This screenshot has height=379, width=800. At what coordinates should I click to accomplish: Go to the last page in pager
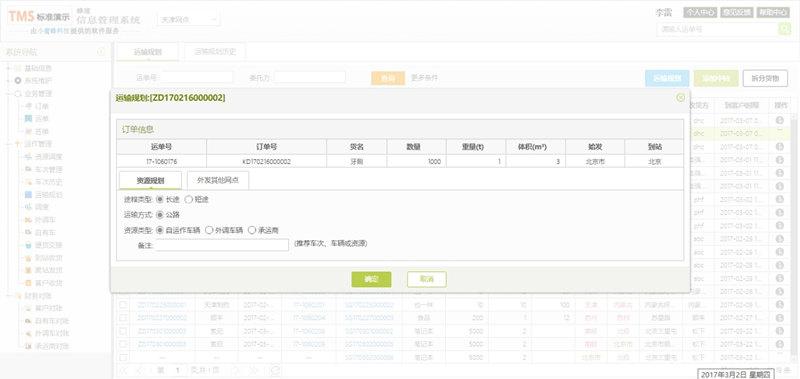tap(253, 370)
